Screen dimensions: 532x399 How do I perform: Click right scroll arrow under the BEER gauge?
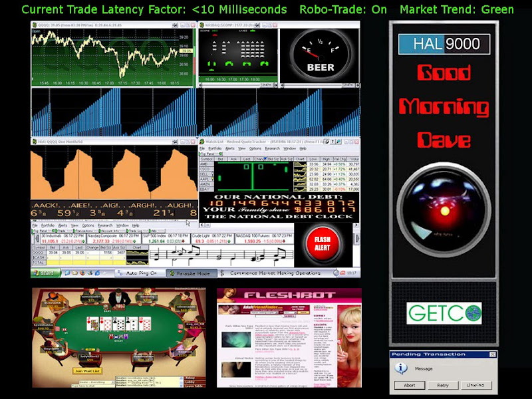tap(358, 85)
